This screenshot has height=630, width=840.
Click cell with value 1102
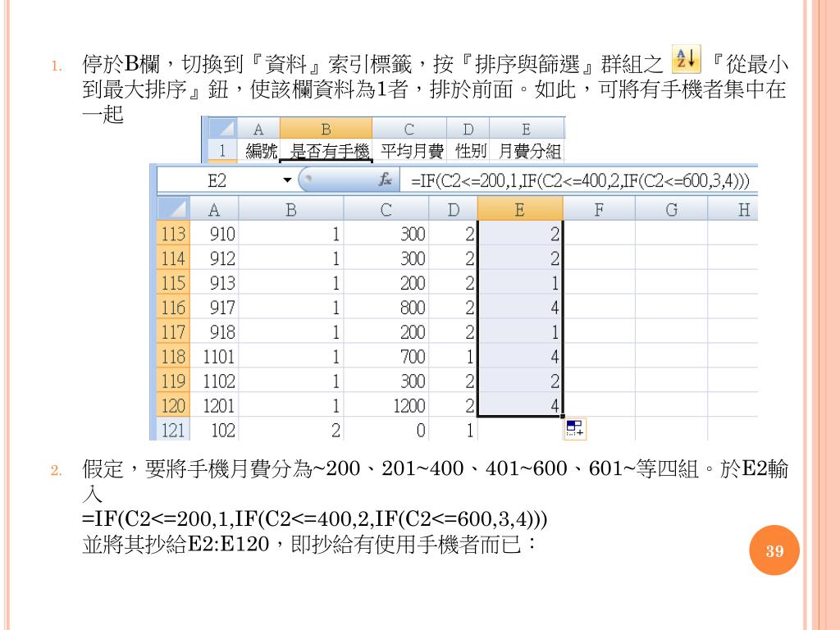[x=214, y=381]
